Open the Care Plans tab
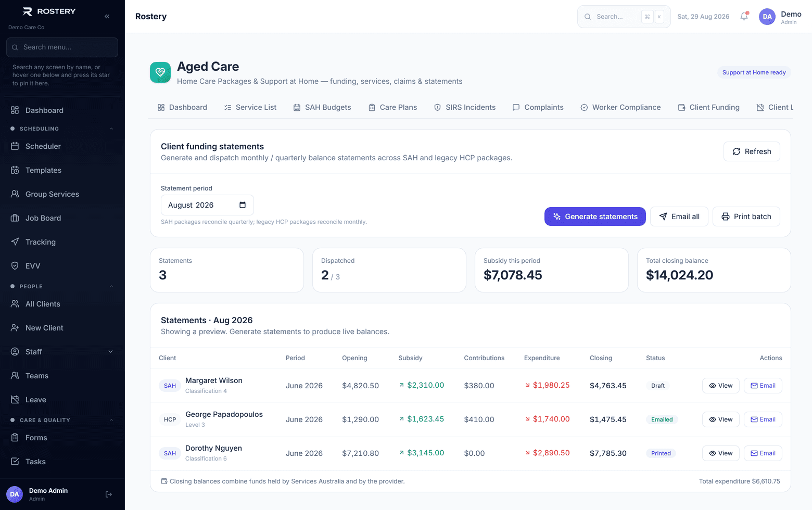This screenshot has height=510, width=812. 392,107
